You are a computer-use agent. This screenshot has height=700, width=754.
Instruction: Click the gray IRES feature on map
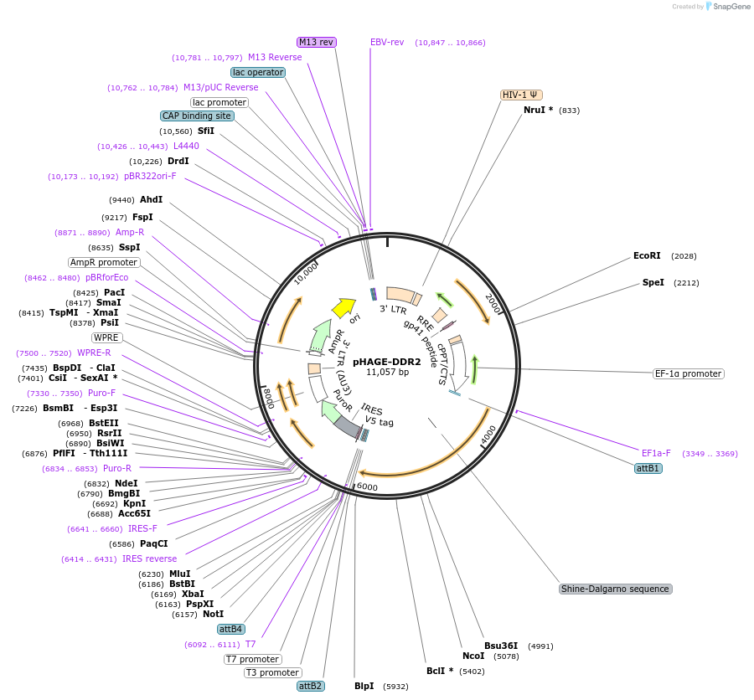347,428
